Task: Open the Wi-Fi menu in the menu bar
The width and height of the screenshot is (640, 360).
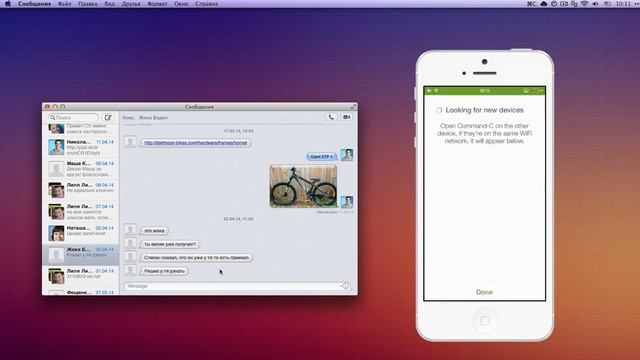Action: (584, 4)
